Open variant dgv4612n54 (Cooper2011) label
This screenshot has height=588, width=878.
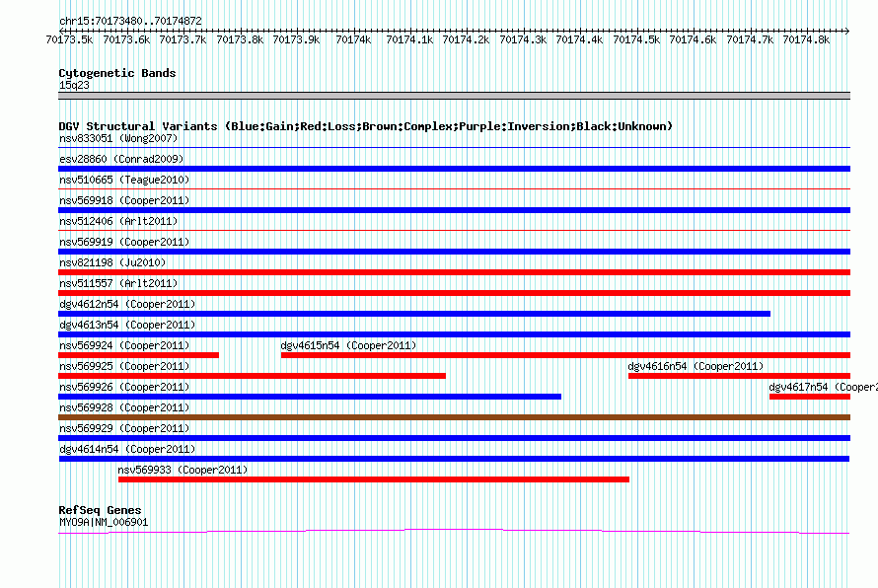pyautogui.click(x=127, y=304)
